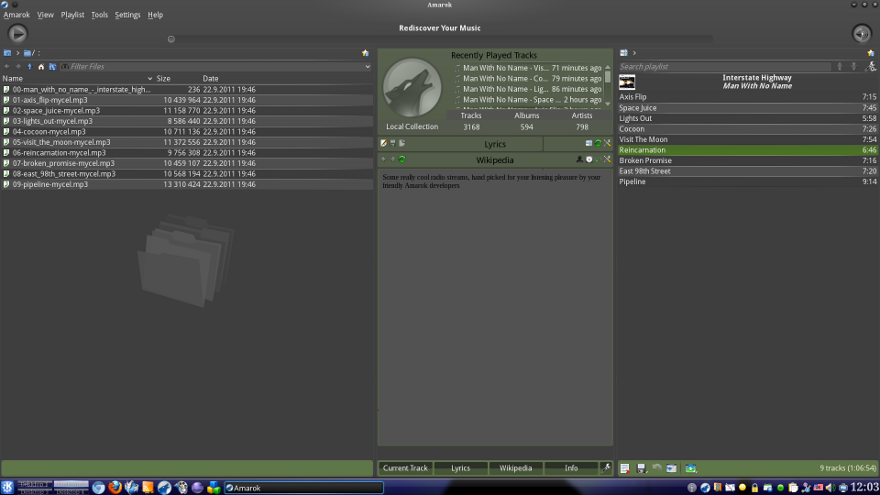This screenshot has height=495, width=880.
Task: Sort files by the Size column header
Action: tap(163, 79)
